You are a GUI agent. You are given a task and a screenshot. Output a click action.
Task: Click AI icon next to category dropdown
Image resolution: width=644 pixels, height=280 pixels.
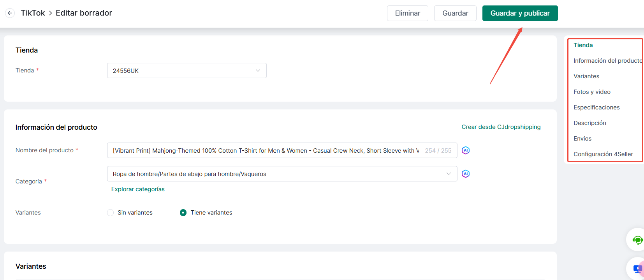[465, 174]
